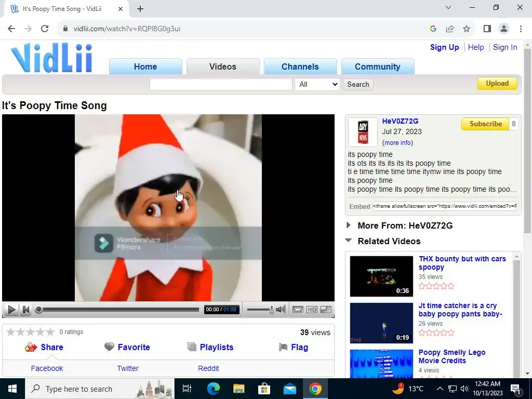Open the Help link

tap(476, 47)
